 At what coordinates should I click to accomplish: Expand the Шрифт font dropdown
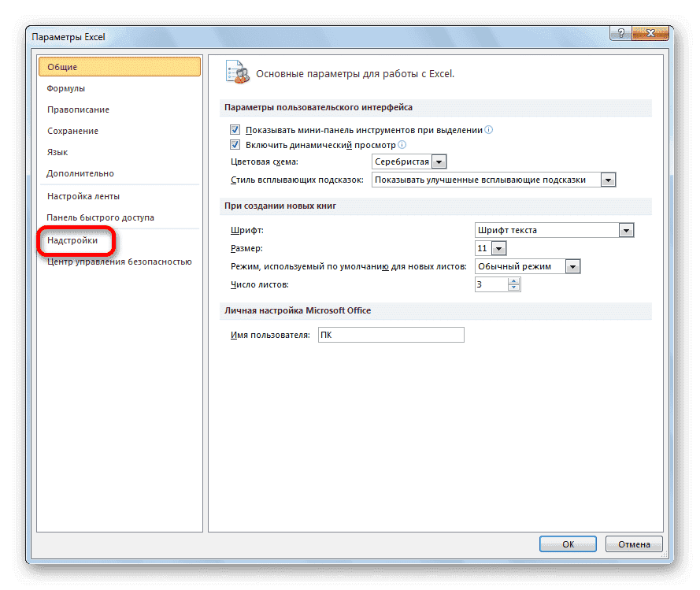pyautogui.click(x=627, y=229)
